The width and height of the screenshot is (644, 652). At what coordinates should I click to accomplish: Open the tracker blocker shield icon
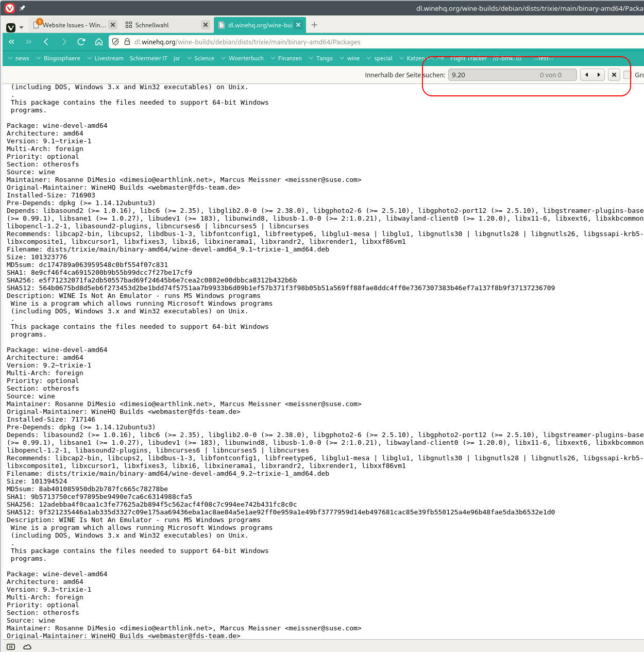(115, 42)
